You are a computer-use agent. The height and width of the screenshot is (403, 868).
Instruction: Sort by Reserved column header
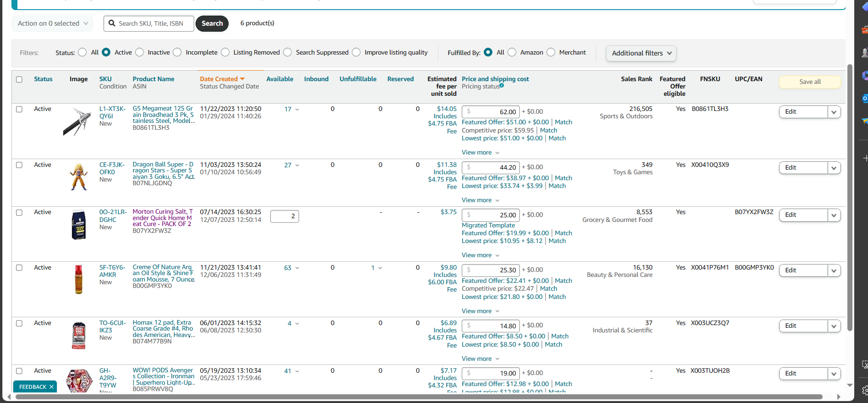click(x=400, y=79)
